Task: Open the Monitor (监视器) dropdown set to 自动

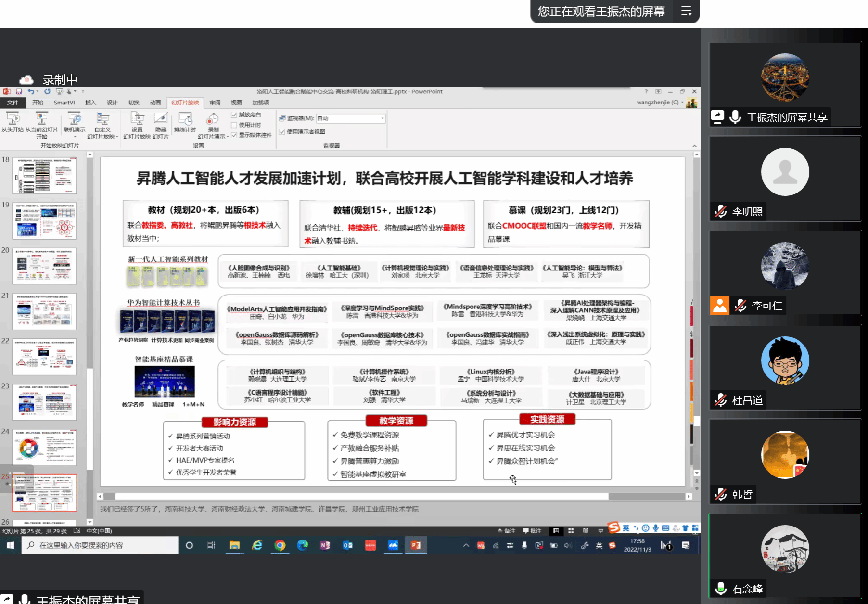Action: tap(351, 118)
